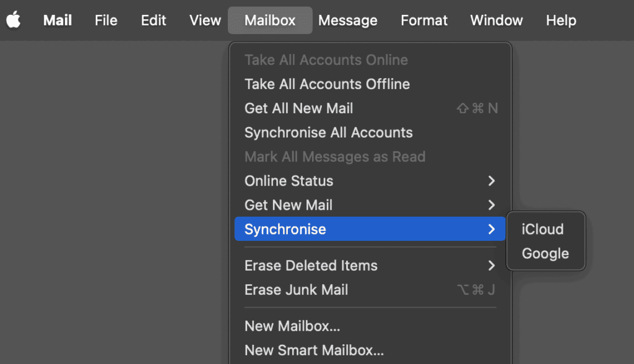Expand the Online Status submenu
The image size is (634, 364).
289,181
